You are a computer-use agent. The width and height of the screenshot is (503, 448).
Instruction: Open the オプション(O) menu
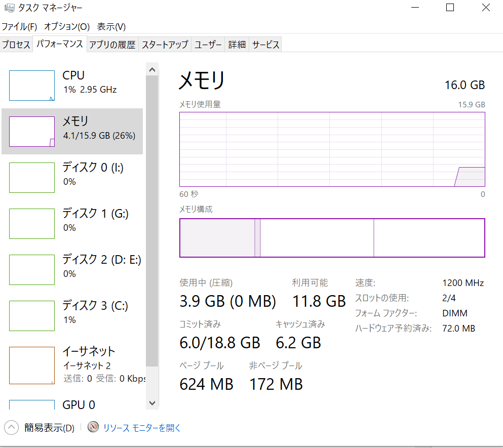tap(66, 26)
